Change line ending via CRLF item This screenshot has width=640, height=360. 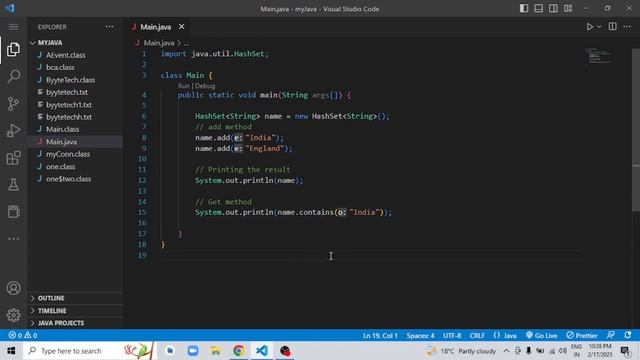click(477, 336)
